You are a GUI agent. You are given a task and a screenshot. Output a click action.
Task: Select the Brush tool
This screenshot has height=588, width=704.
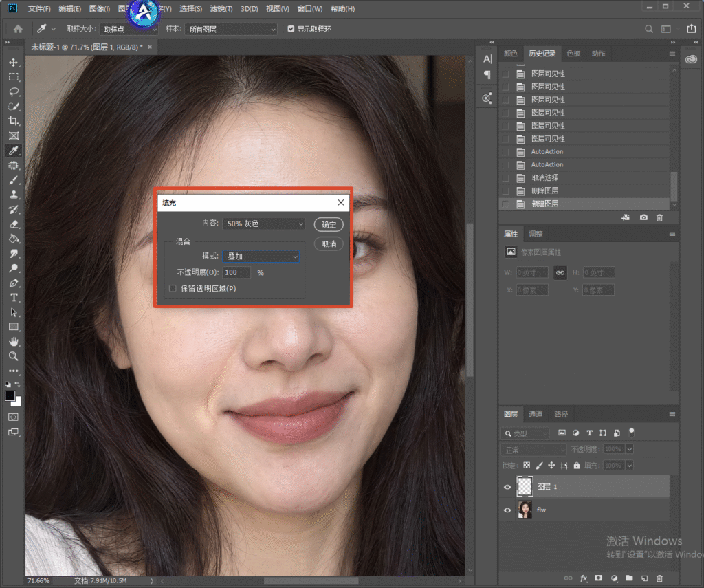[14, 180]
